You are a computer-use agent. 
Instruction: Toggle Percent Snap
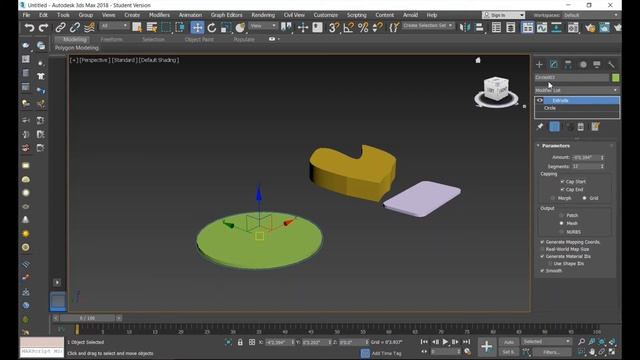coord(363,28)
